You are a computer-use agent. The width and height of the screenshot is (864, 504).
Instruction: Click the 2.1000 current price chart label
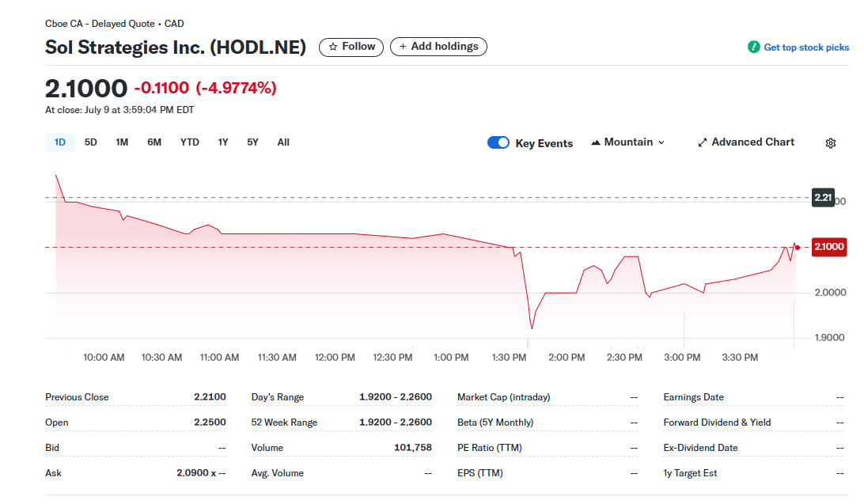tap(829, 247)
